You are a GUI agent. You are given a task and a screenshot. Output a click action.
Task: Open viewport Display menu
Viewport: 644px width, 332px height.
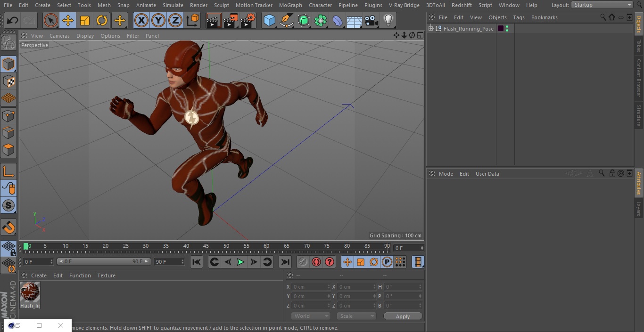85,36
